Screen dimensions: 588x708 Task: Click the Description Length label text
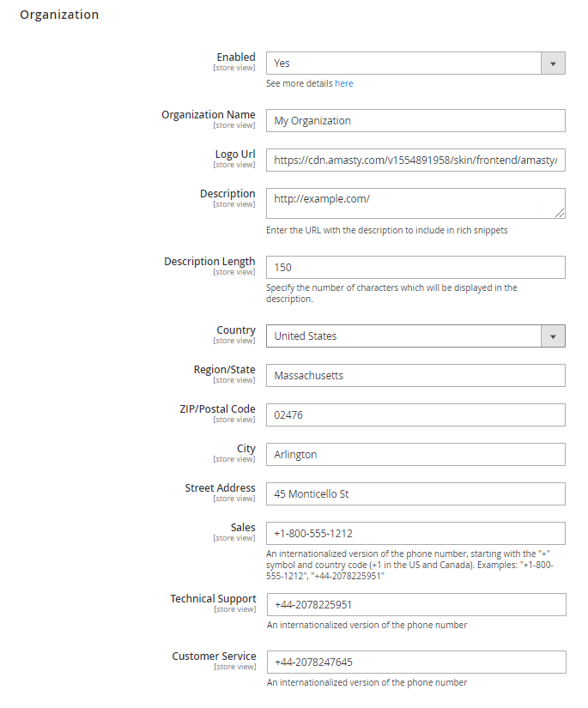click(209, 262)
